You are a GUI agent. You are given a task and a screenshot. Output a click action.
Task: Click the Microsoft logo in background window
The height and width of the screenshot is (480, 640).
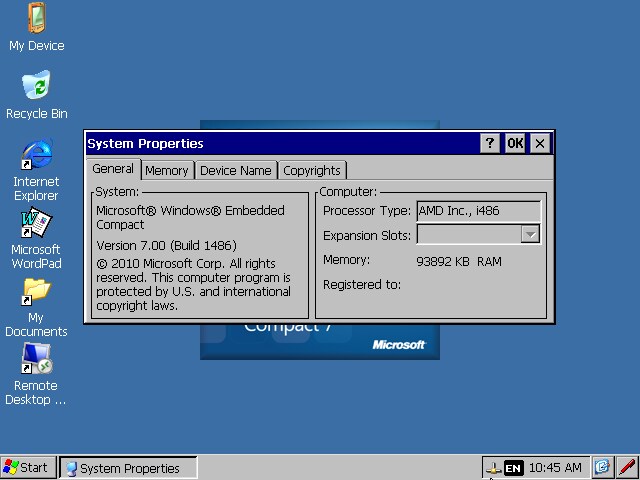pos(399,345)
